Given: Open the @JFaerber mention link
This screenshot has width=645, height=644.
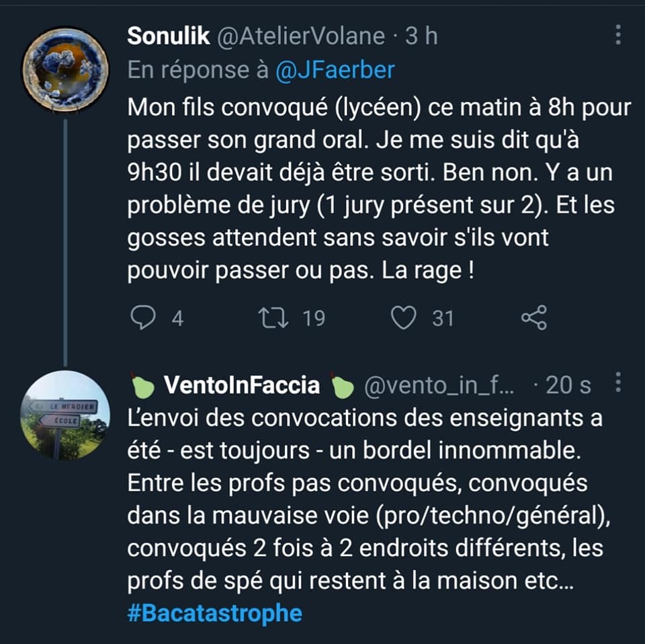Looking at the screenshot, I should [335, 71].
